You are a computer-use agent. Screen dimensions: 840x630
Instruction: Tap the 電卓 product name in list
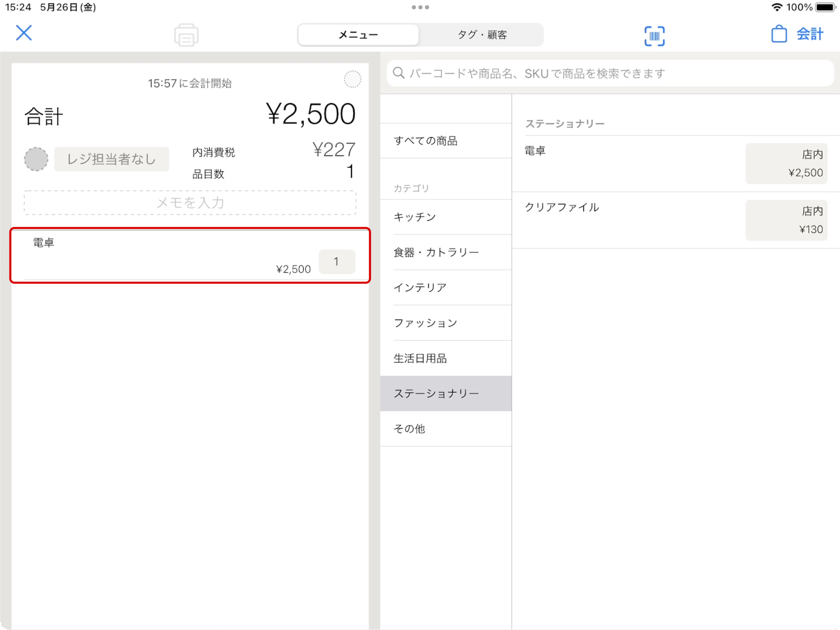[x=535, y=151]
